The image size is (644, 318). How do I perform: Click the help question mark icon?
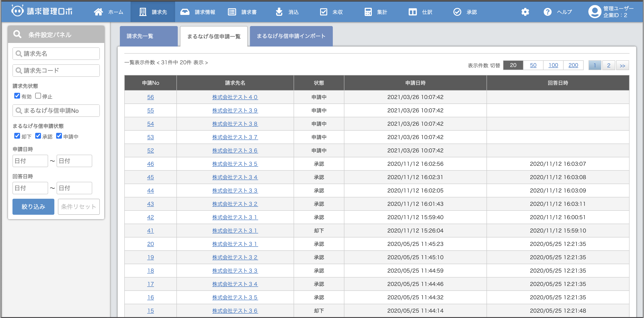[x=548, y=12]
